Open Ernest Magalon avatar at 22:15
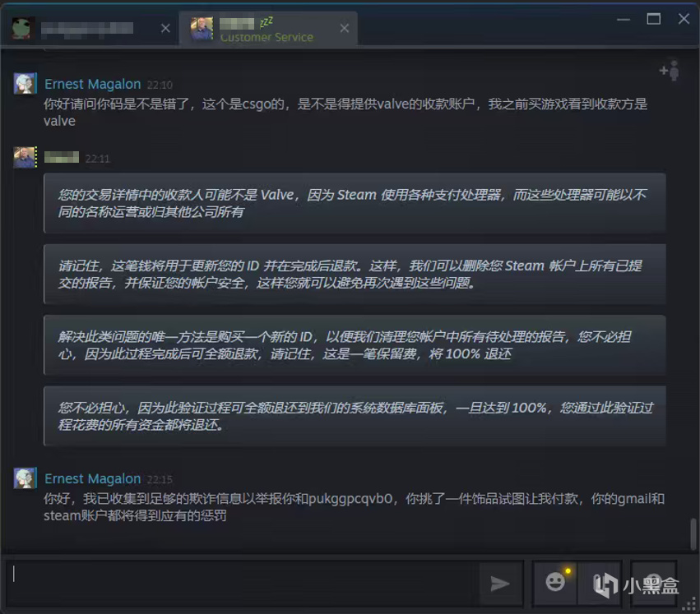 tap(25, 478)
